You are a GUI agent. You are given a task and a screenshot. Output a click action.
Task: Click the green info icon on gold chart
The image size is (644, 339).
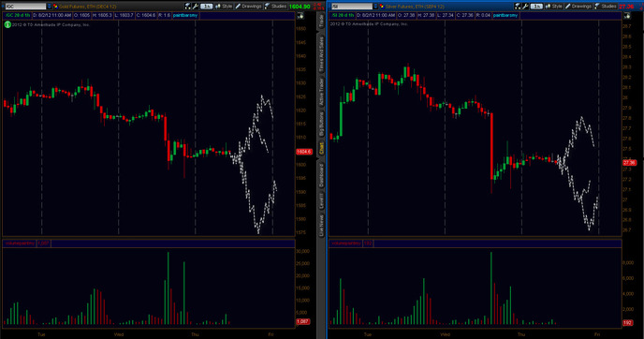[x=7, y=24]
